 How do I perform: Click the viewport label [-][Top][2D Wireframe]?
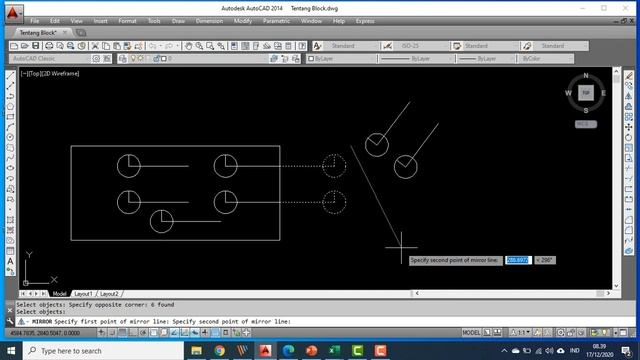click(x=50, y=73)
